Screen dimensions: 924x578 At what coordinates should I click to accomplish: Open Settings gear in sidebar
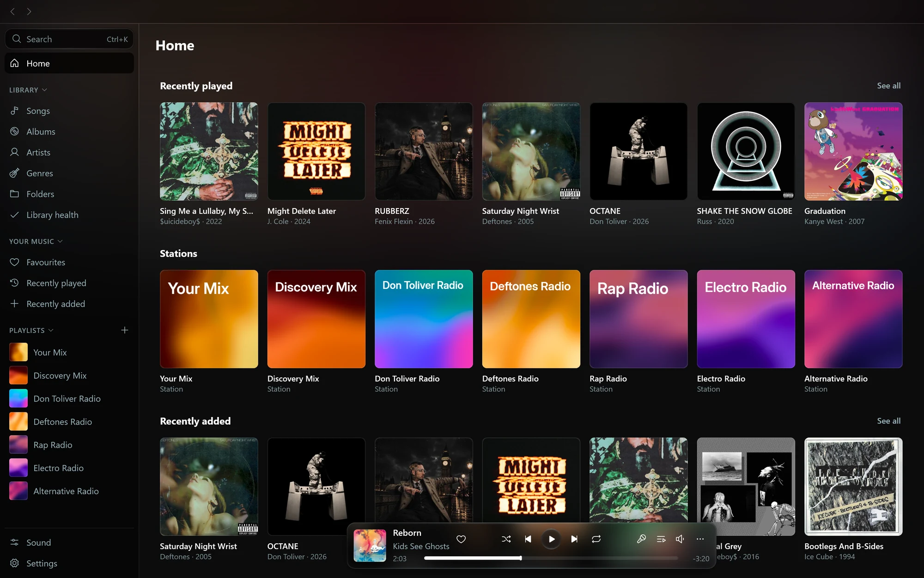tap(69, 563)
